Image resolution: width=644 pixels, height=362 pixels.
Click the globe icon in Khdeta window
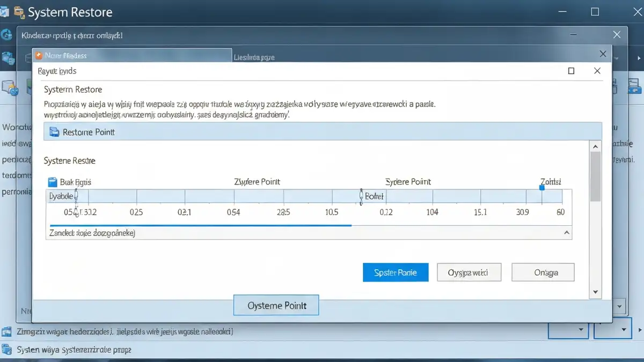pos(7,35)
